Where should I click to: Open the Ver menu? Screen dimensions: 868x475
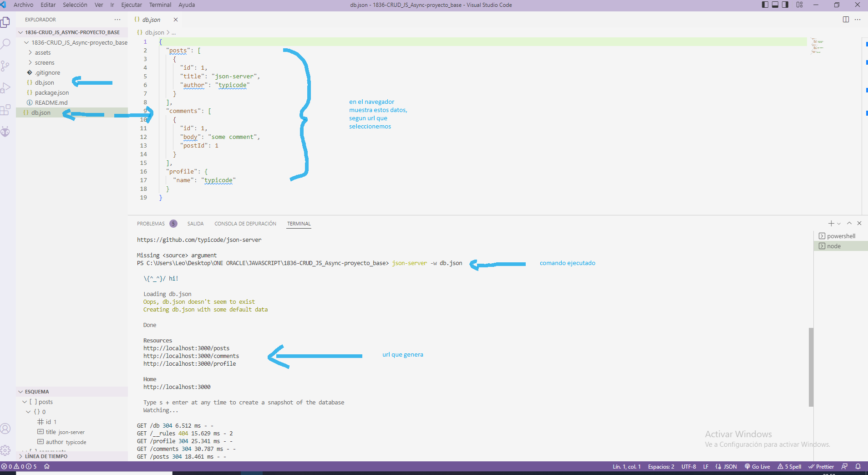point(99,5)
